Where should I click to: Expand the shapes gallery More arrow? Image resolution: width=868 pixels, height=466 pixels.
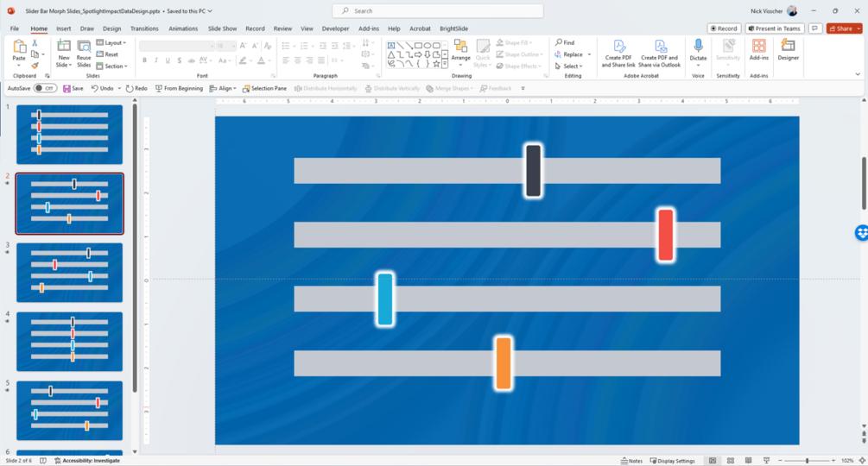[x=445, y=64]
